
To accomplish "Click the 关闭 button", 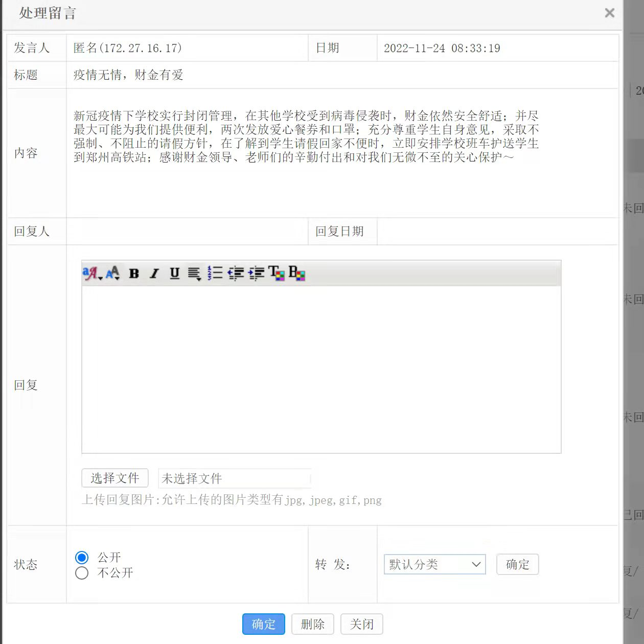I will click(361, 624).
